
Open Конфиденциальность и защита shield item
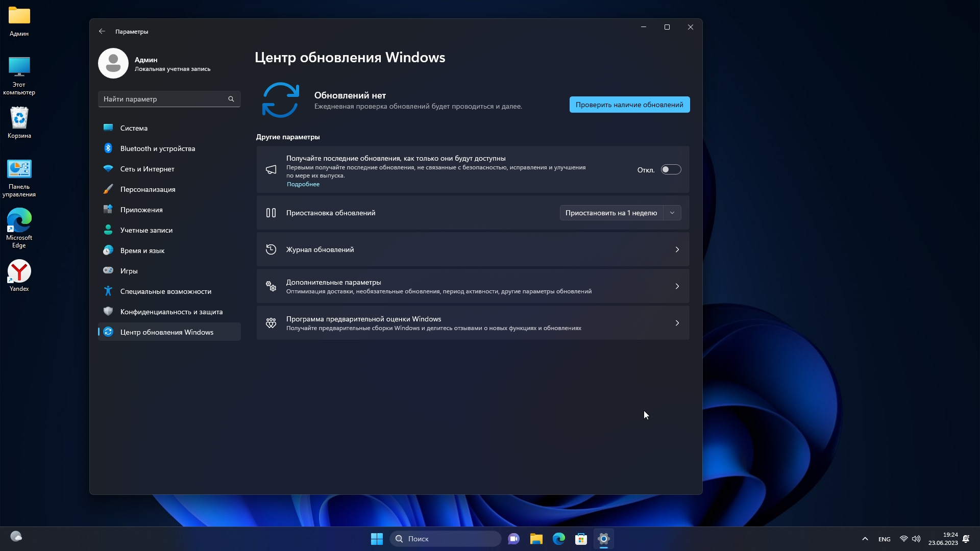pos(171,312)
